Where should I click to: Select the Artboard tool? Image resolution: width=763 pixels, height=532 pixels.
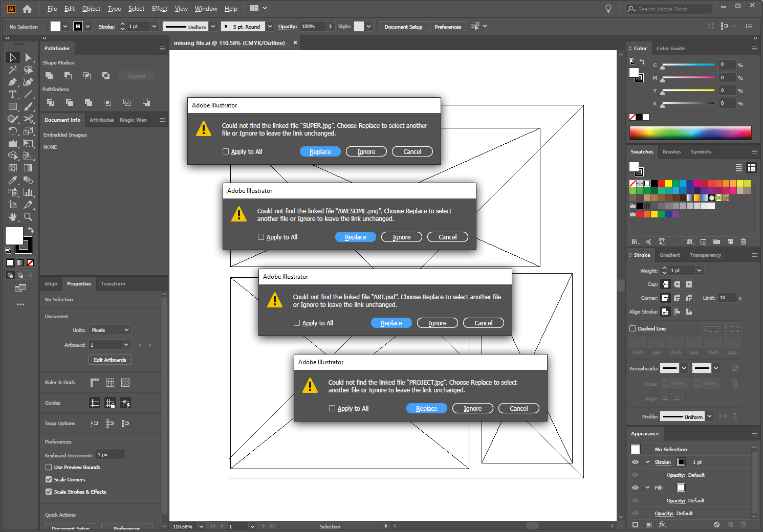click(13, 205)
